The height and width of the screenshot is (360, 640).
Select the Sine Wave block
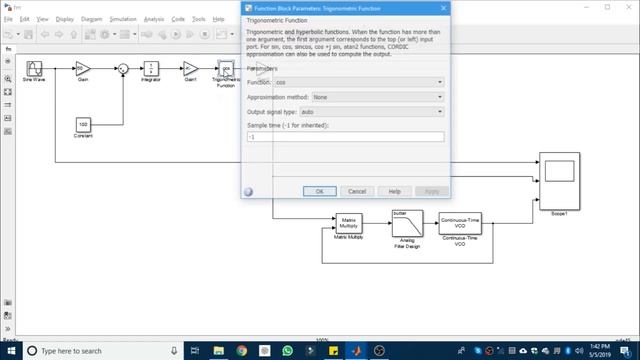pos(34,69)
